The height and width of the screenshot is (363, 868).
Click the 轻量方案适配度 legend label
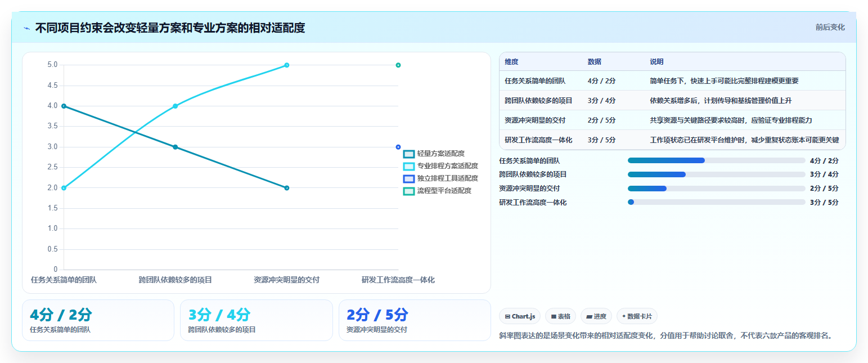coord(440,154)
